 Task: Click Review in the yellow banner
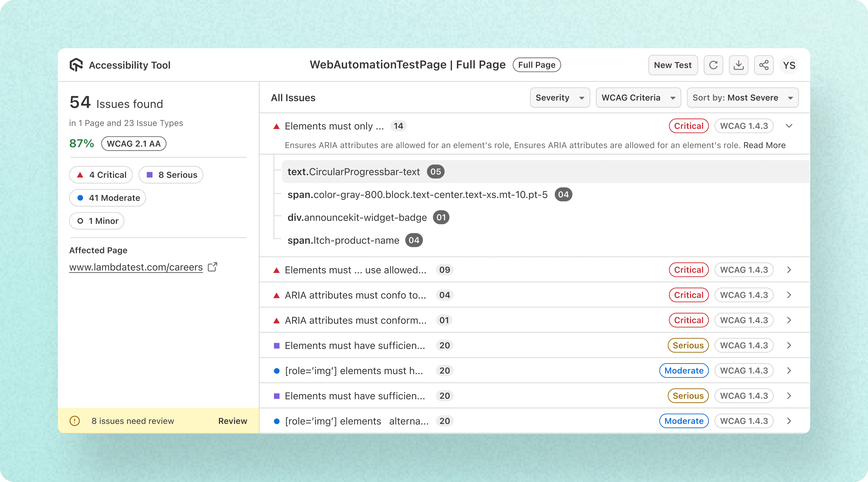[232, 421]
